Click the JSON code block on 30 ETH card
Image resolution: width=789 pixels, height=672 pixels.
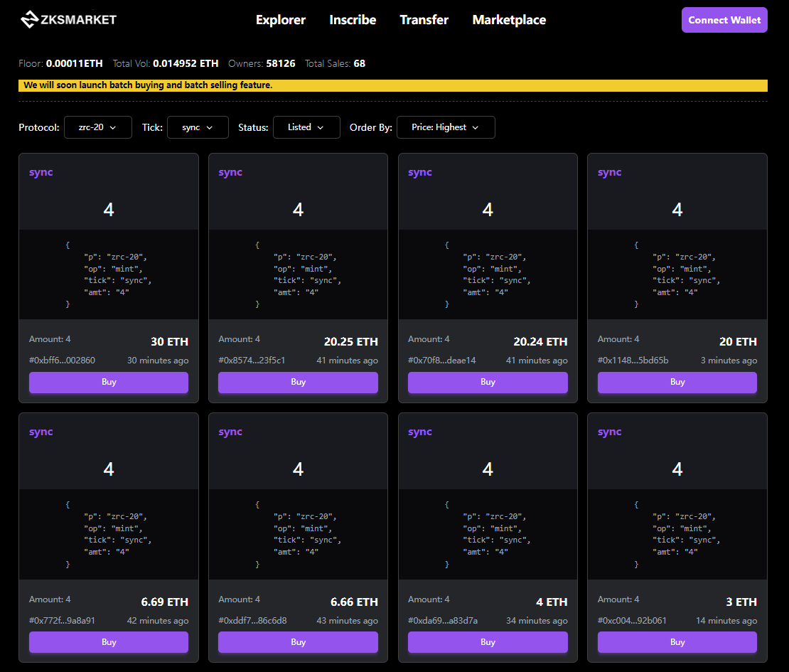click(109, 274)
